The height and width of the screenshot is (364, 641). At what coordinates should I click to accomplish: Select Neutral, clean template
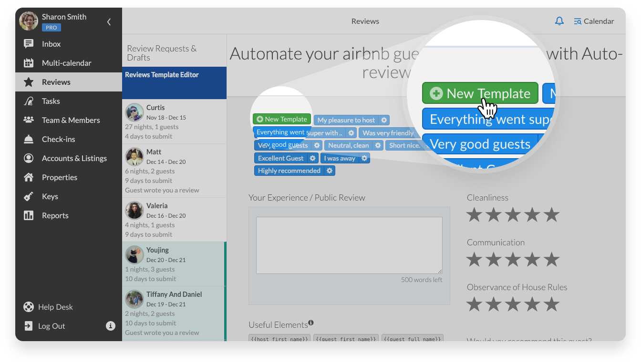click(349, 145)
